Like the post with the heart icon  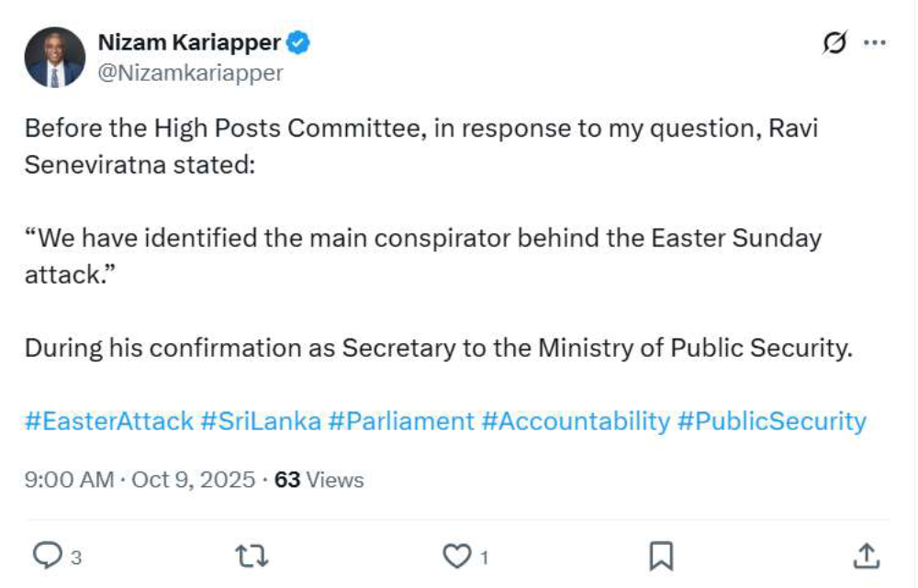[456, 555]
